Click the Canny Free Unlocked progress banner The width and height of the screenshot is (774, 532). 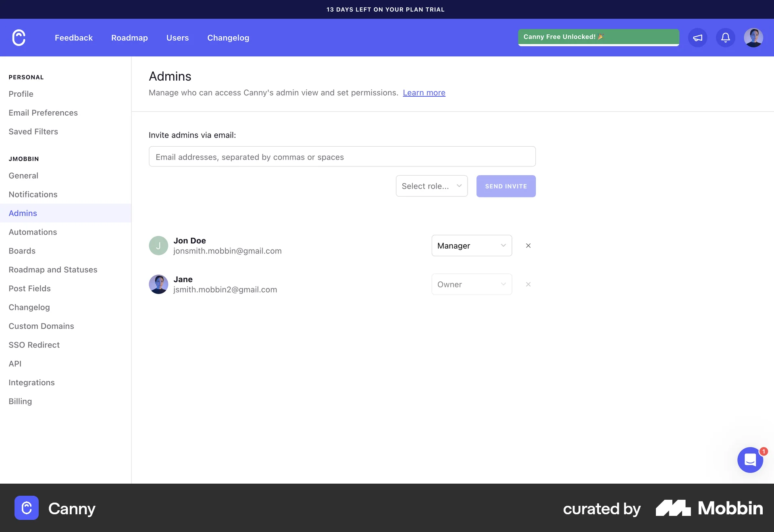[598, 37]
